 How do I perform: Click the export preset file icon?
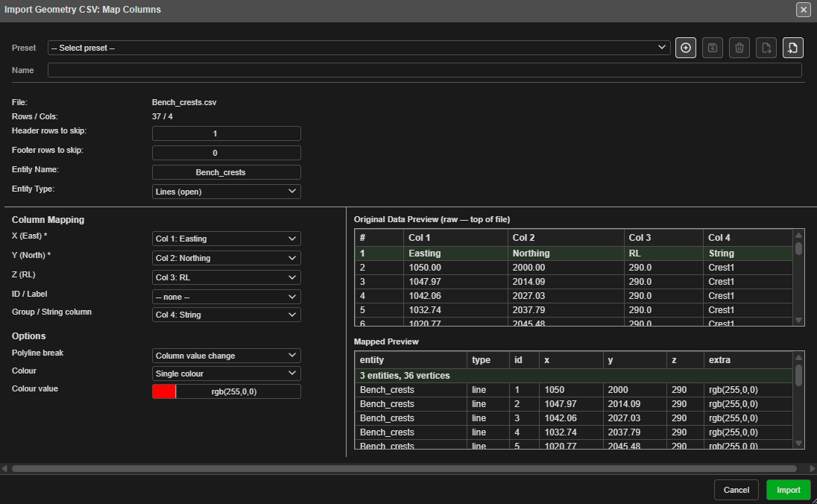click(x=766, y=48)
